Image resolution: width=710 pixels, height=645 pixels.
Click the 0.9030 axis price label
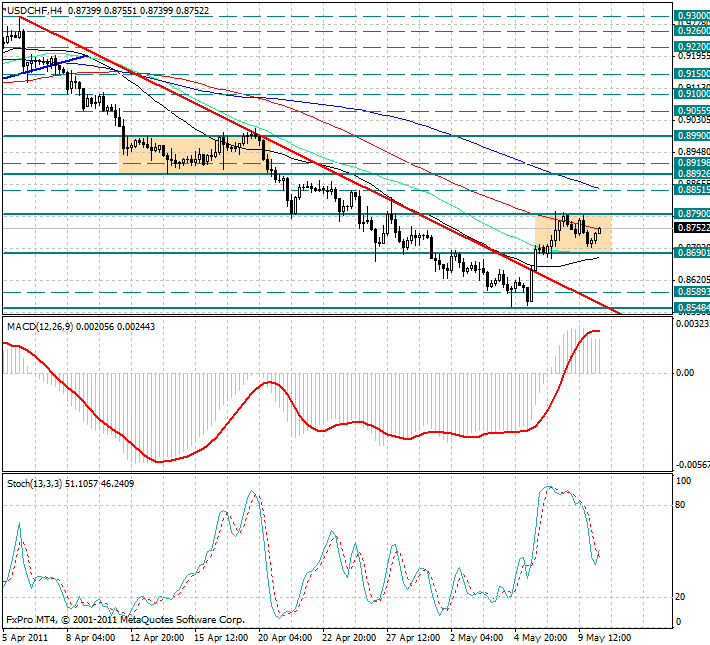(693, 120)
